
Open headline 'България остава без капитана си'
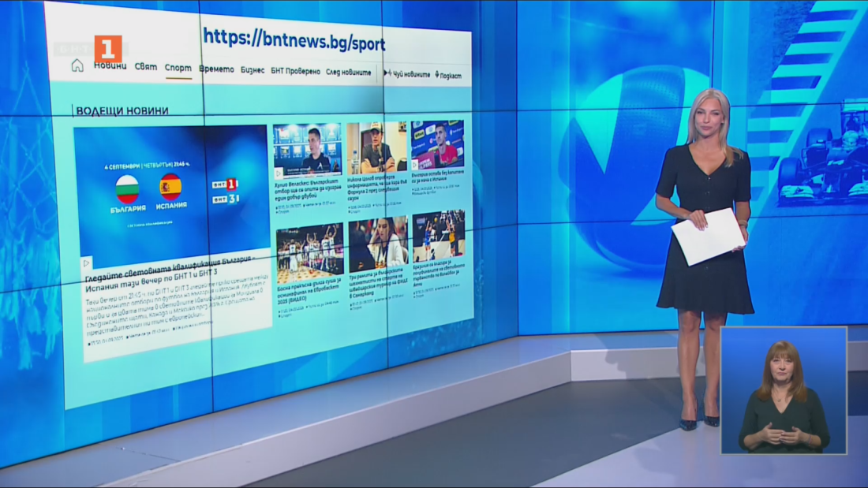pos(438,177)
